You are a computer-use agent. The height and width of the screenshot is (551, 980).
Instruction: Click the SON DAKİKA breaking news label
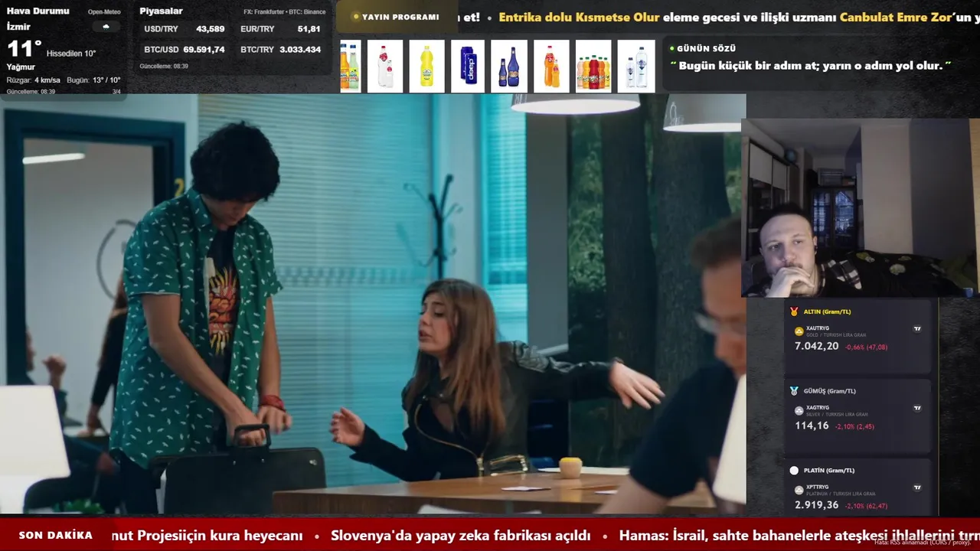click(x=56, y=535)
